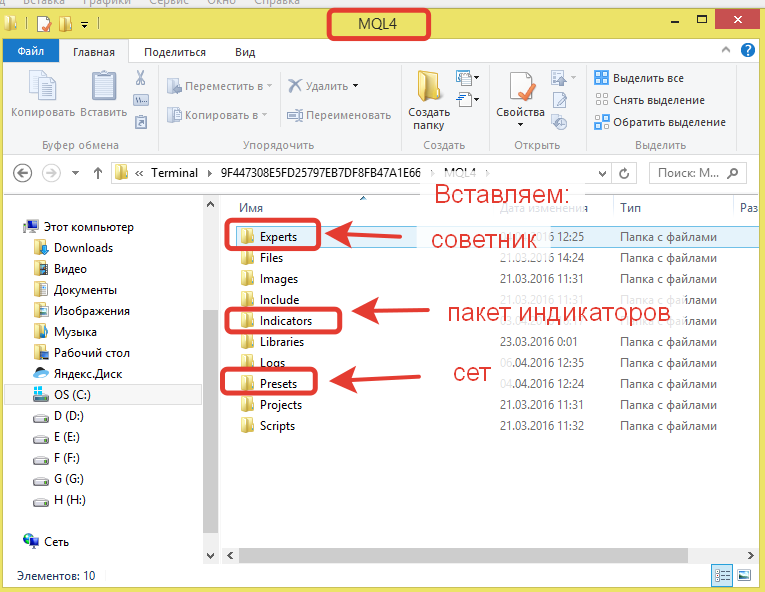Click Выделить все

pos(639,78)
